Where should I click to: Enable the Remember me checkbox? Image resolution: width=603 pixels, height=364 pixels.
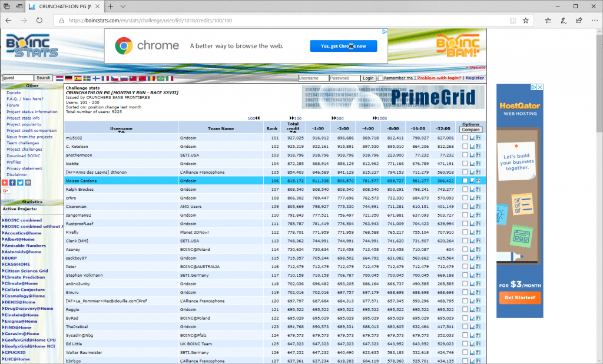(380, 78)
